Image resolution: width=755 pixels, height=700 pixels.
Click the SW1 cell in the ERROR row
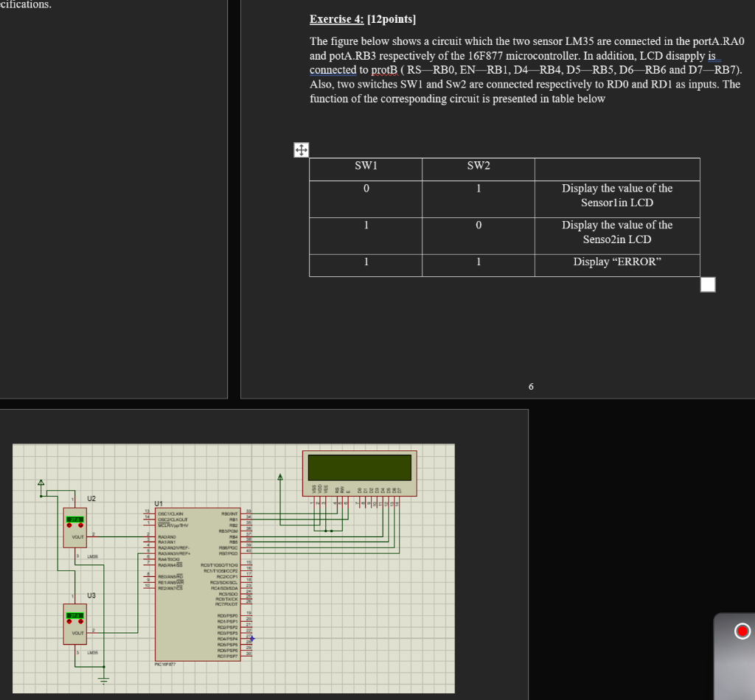click(366, 265)
